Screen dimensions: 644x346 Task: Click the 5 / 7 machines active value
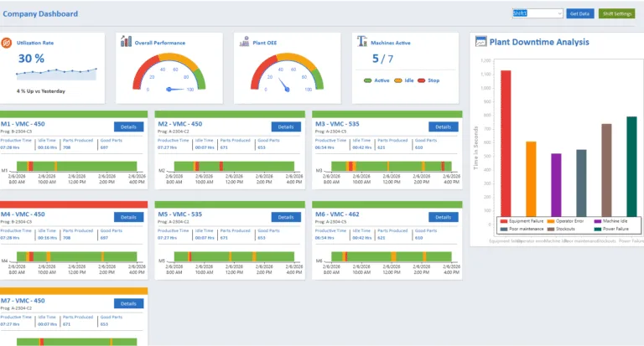(x=382, y=59)
